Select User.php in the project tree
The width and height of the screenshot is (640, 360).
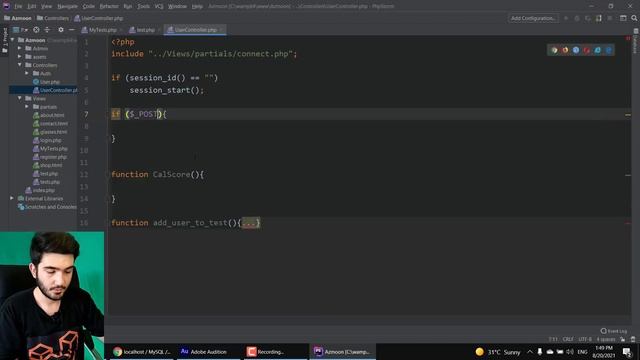click(x=46, y=82)
